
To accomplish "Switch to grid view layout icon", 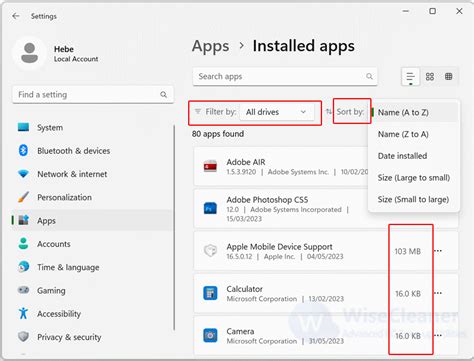I will point(430,77).
